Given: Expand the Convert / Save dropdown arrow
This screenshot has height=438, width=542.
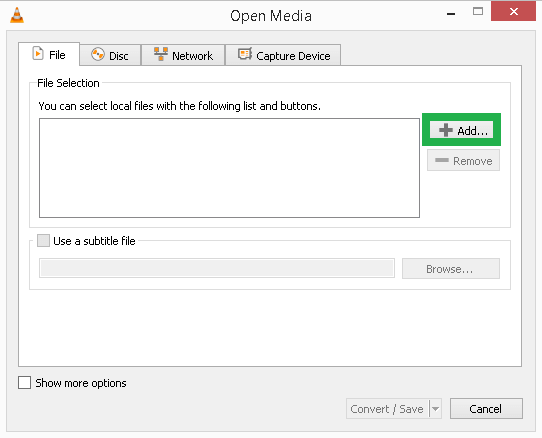Looking at the screenshot, I should [x=436, y=409].
